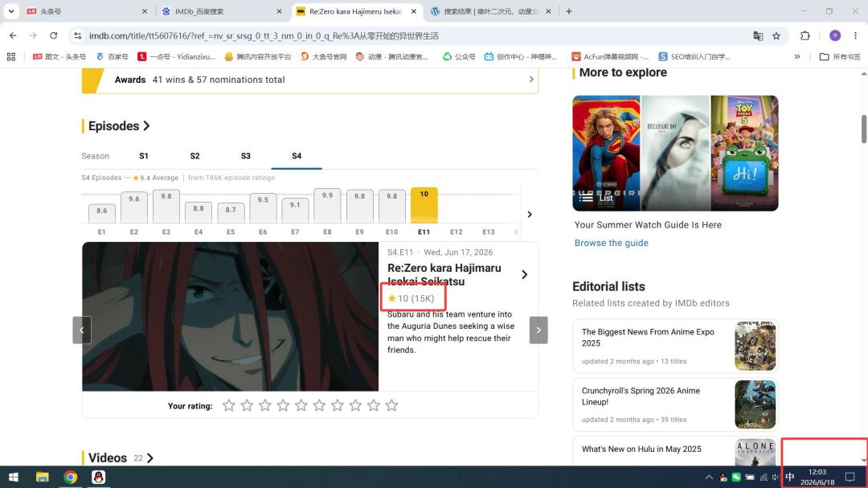Open the 所有书签 bookmarks folder

840,56
